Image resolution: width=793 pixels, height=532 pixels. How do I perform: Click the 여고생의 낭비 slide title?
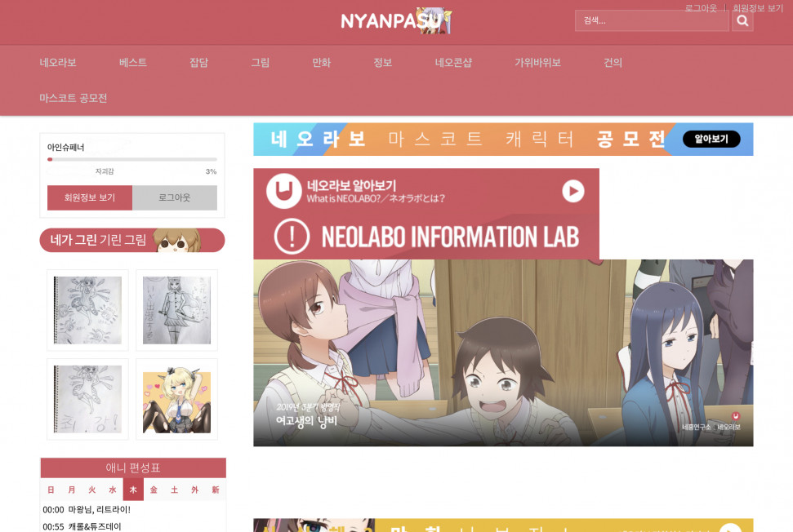pos(306,420)
